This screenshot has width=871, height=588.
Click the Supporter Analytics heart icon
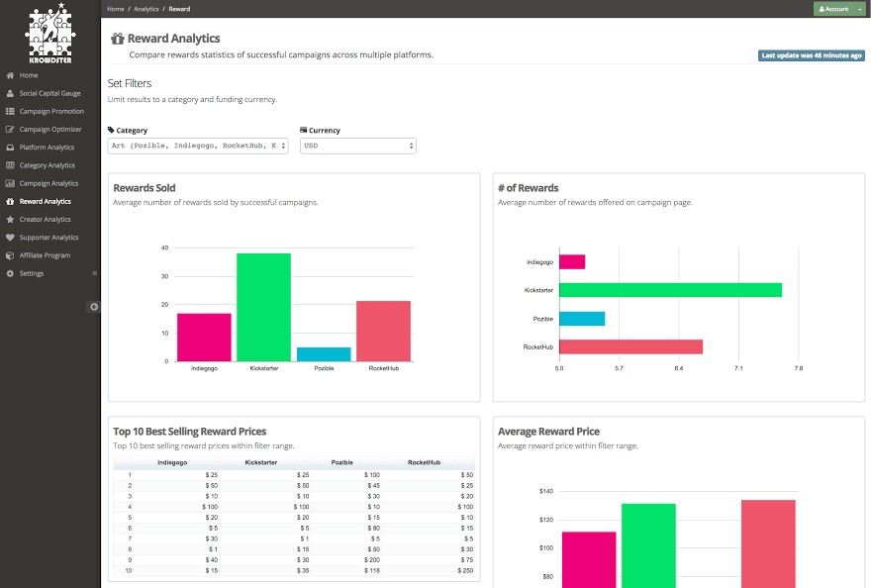click(x=10, y=238)
